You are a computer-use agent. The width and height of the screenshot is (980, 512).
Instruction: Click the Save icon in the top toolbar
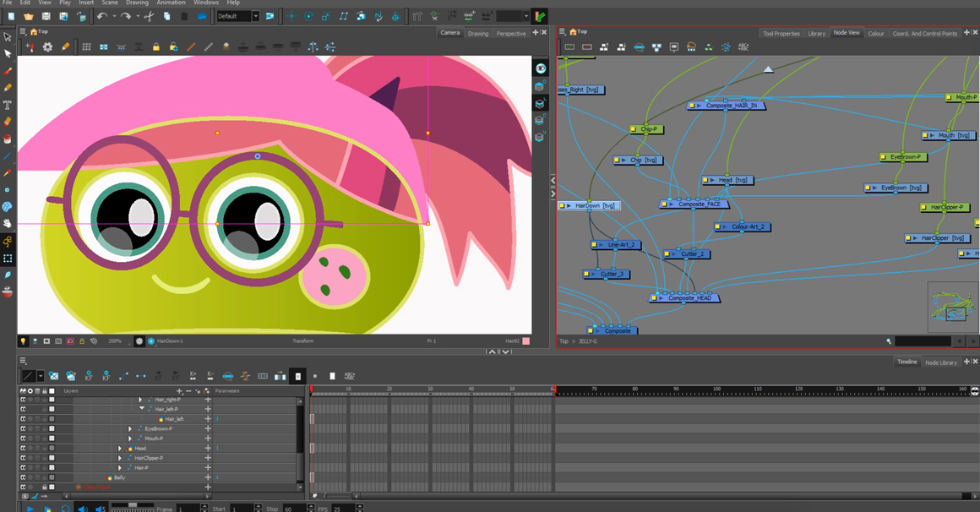coord(46,16)
